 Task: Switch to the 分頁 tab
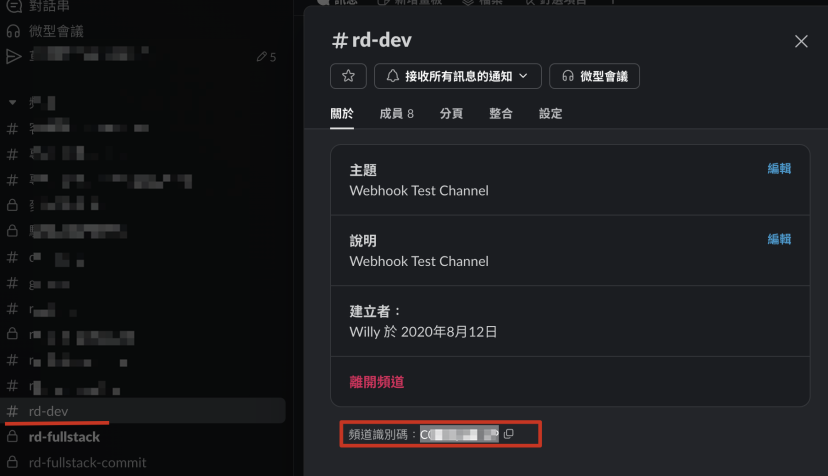[x=451, y=114]
